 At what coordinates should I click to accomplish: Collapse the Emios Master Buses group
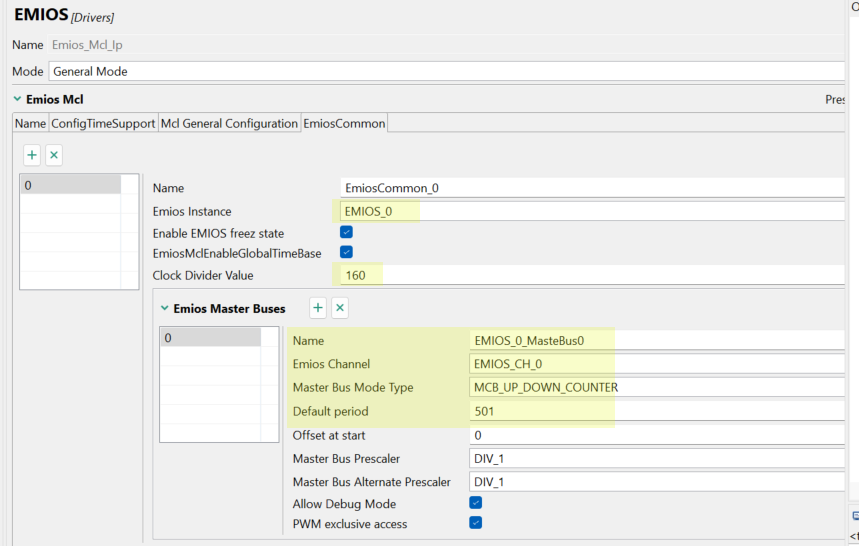click(165, 309)
